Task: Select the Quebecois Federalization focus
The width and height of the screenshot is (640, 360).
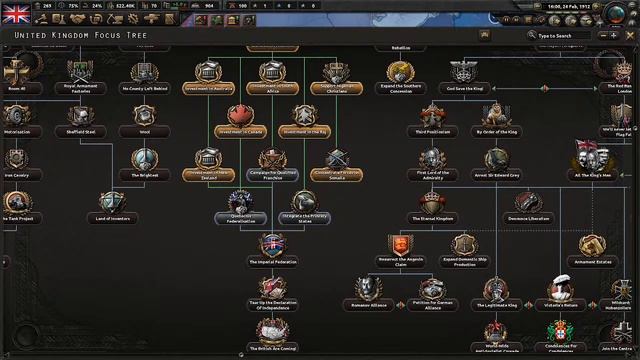Action: click(240, 208)
